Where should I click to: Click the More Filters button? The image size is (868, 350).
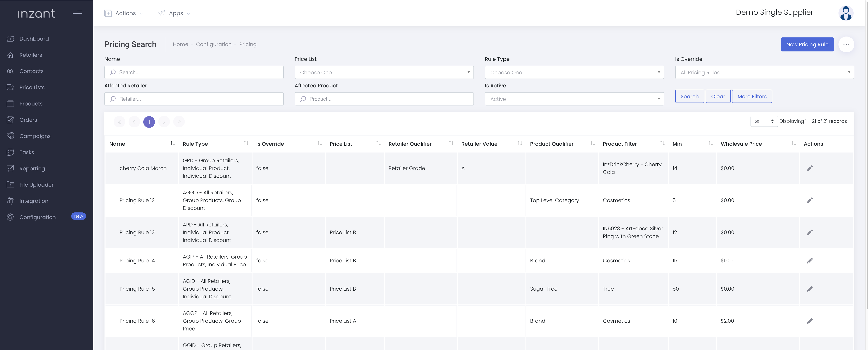(x=752, y=96)
